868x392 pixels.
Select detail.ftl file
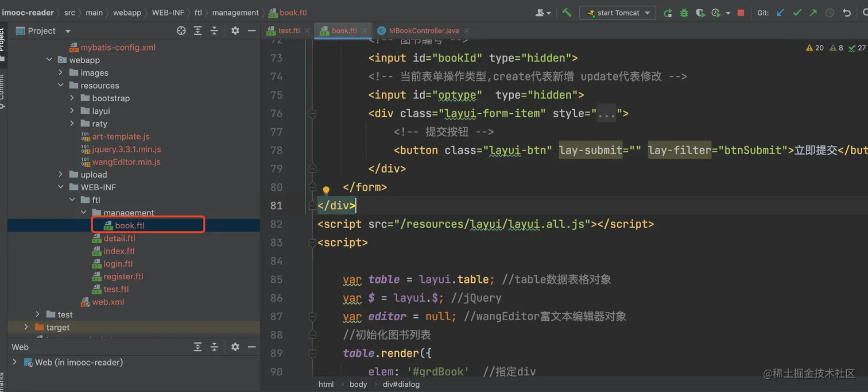point(119,239)
